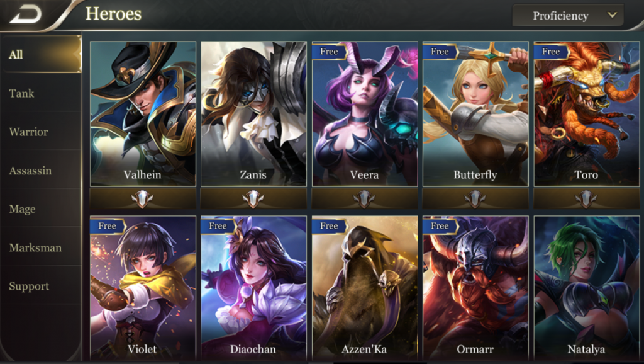Open Natalya's hero card
The height and width of the screenshot is (364, 644).
tap(586, 288)
